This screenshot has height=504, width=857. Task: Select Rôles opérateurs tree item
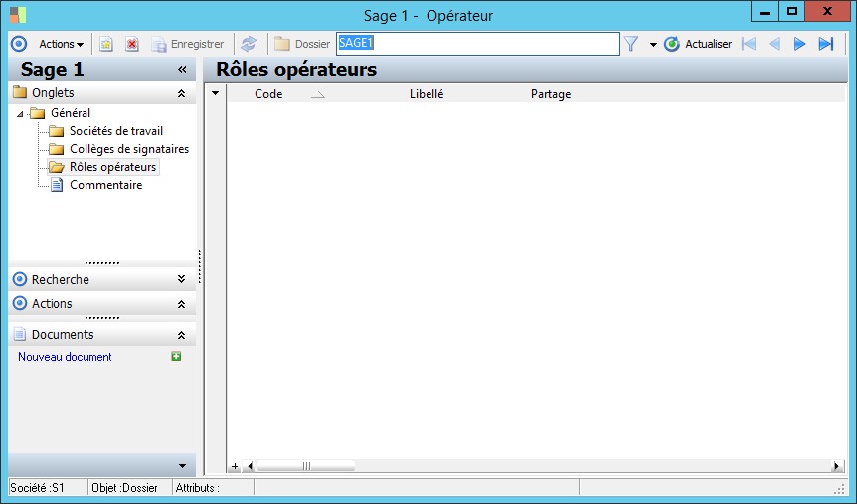coord(112,167)
